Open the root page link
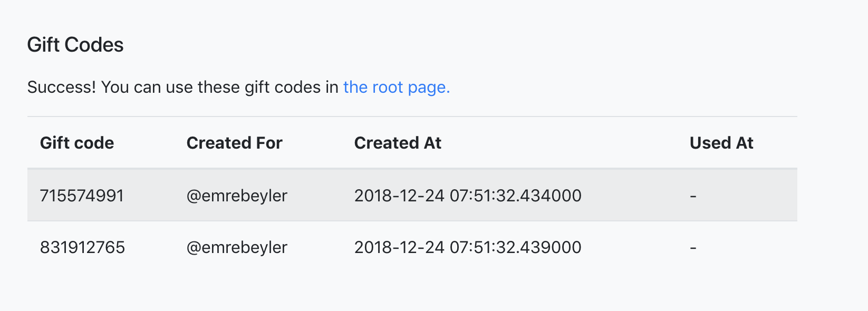868x311 pixels. [x=396, y=87]
